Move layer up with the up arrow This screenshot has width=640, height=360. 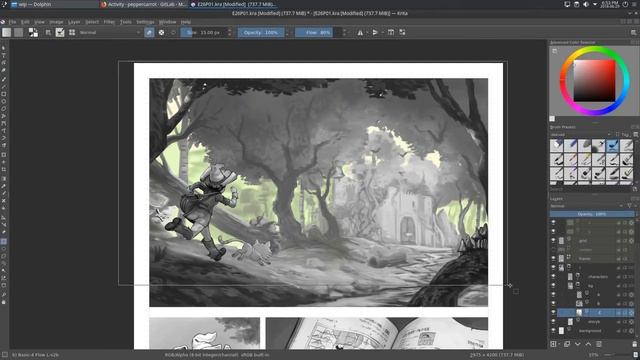point(588,344)
